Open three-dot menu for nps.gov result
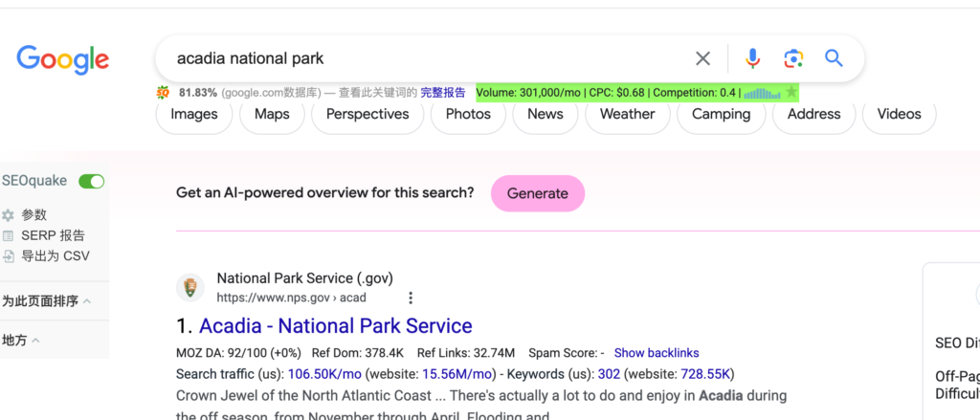 411,298
